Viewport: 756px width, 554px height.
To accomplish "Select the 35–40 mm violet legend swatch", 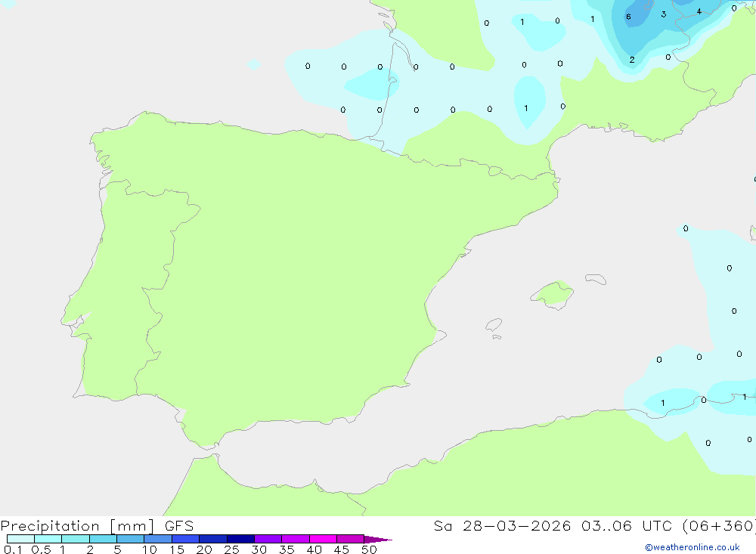I will point(296,539).
